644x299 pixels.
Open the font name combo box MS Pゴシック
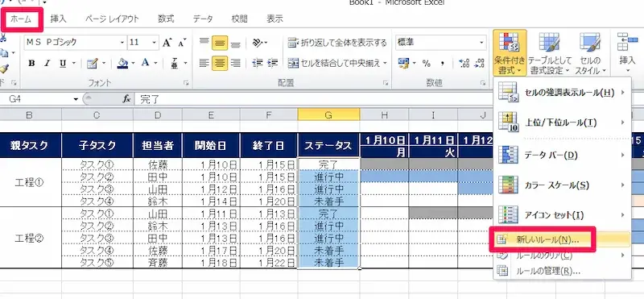pos(75,42)
